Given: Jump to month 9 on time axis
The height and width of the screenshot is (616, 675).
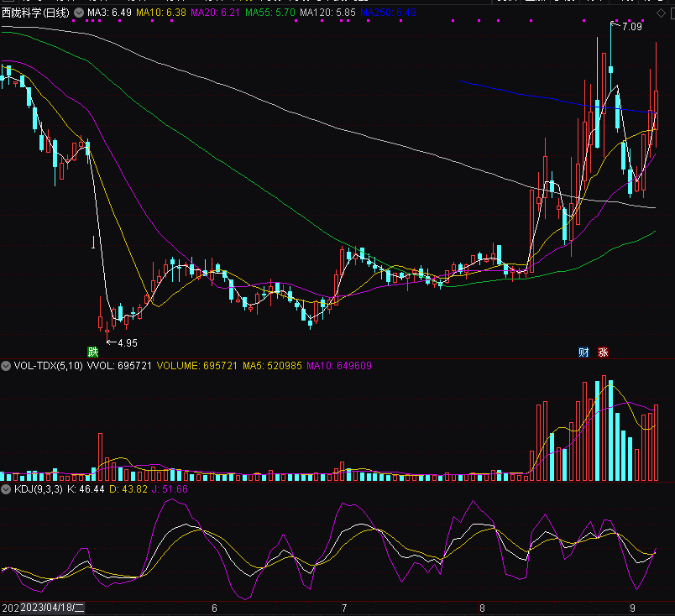Looking at the screenshot, I should [632, 608].
